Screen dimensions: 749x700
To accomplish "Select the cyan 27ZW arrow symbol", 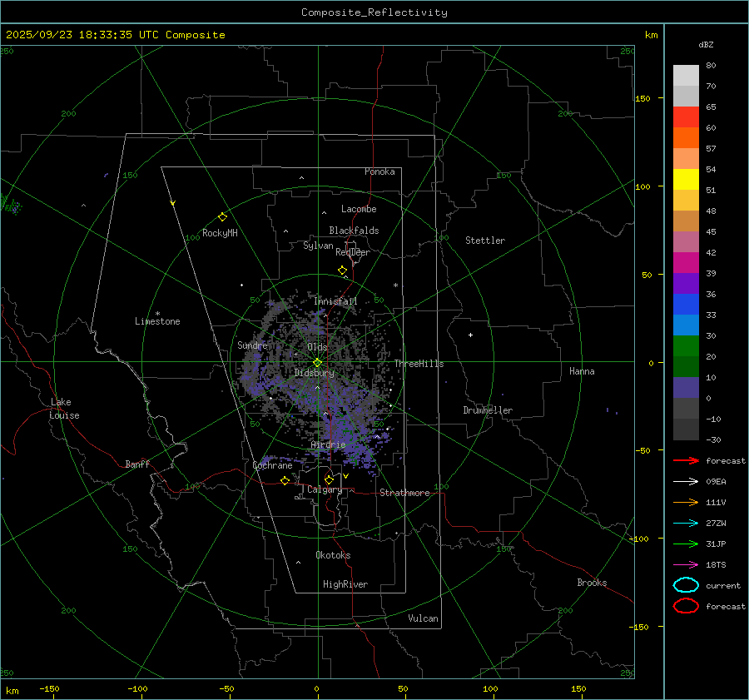I will 686,523.
